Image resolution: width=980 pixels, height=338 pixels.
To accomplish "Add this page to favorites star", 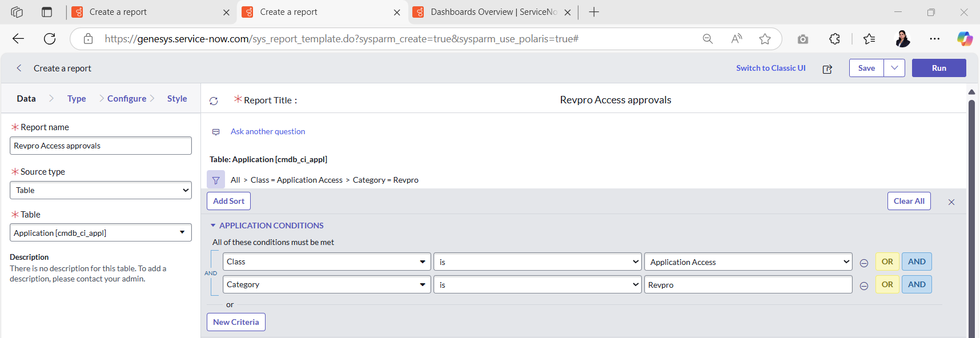I will tap(765, 39).
